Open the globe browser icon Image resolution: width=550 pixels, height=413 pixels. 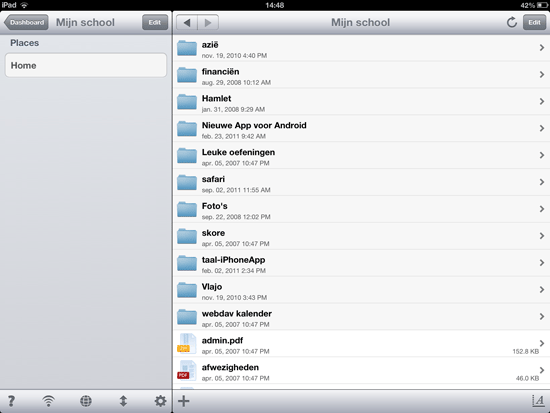pyautogui.click(x=86, y=401)
